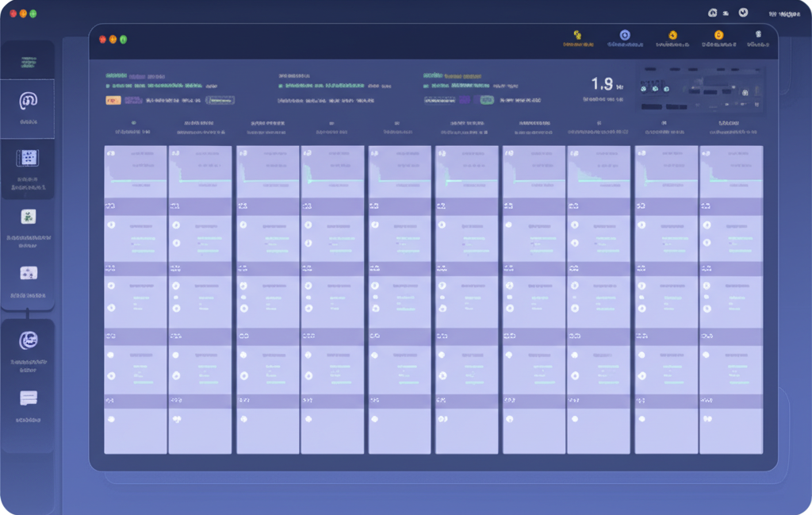Click the small white icon inside mini panel
Viewport: 812px width, 515px height.
(x=745, y=93)
